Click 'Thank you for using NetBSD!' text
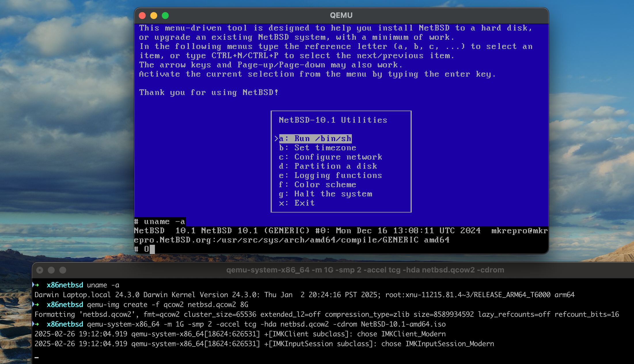 209,92
